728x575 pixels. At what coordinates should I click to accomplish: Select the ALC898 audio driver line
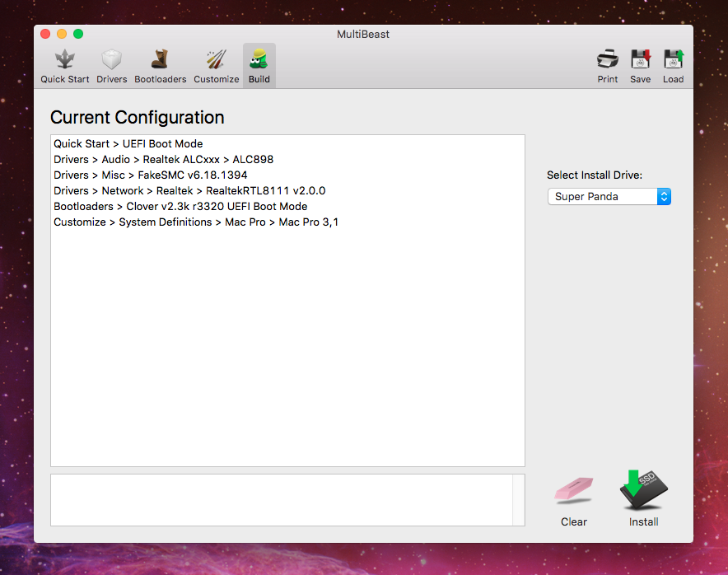coord(287,159)
